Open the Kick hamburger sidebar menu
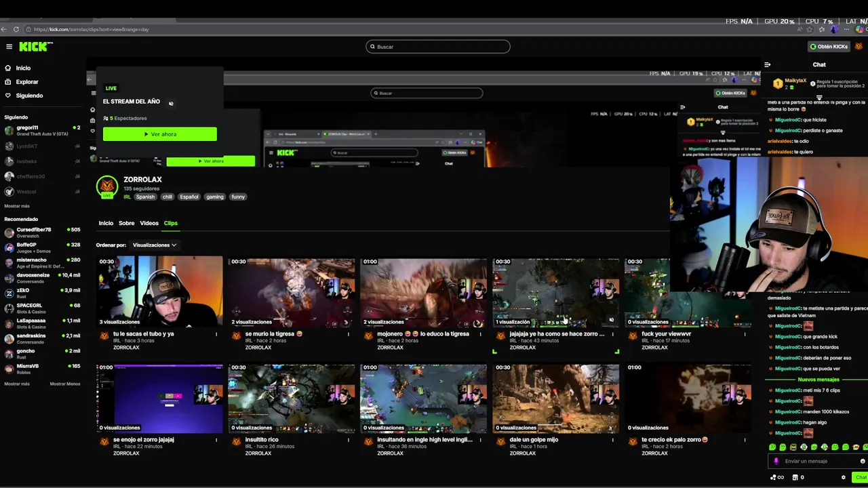The height and width of the screenshot is (488, 868). pyautogui.click(x=9, y=47)
